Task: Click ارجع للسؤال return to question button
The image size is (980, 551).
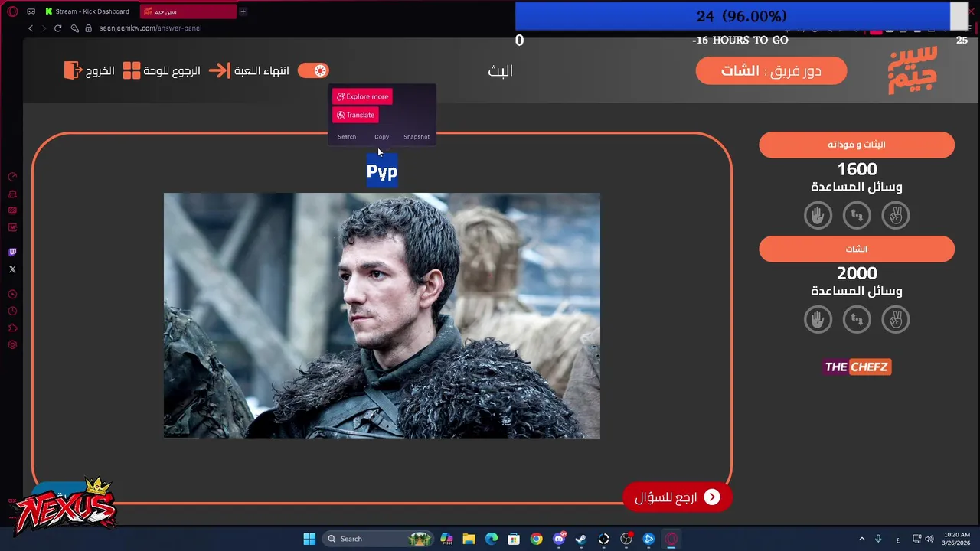Action: [678, 497]
